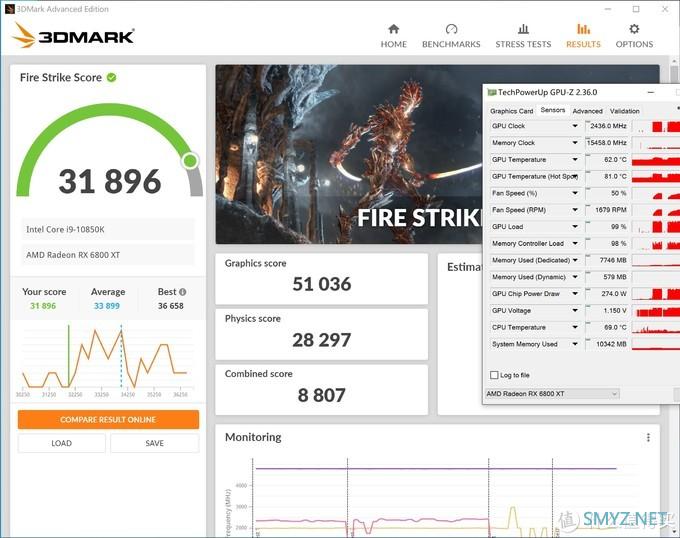
Task: Open the GPU Temperature sensor dropdown
Action: click(x=575, y=160)
